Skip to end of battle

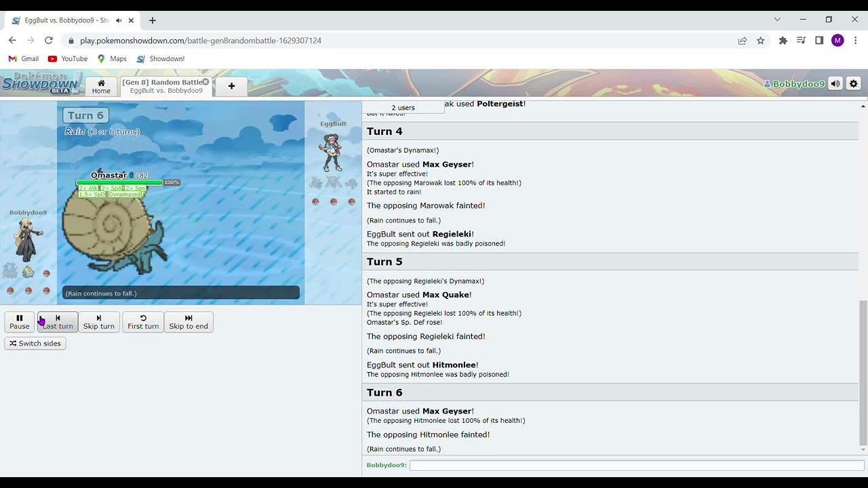pos(189,322)
